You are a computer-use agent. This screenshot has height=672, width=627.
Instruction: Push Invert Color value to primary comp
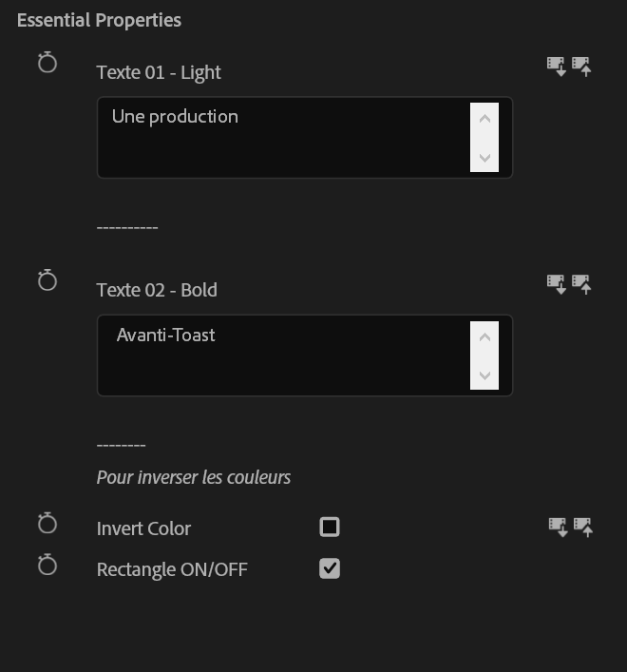[x=583, y=528]
